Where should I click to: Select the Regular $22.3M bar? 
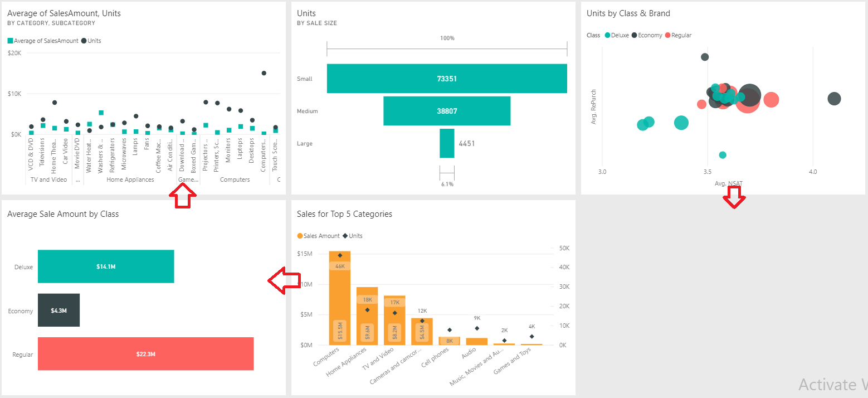point(145,353)
